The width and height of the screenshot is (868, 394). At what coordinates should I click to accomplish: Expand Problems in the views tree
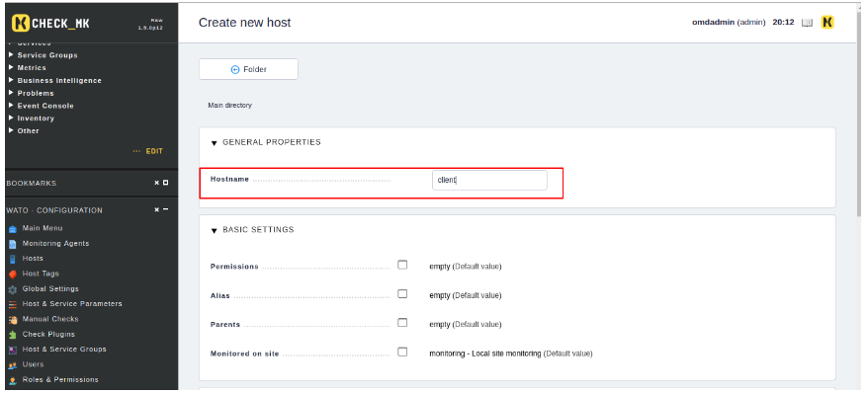(x=11, y=93)
